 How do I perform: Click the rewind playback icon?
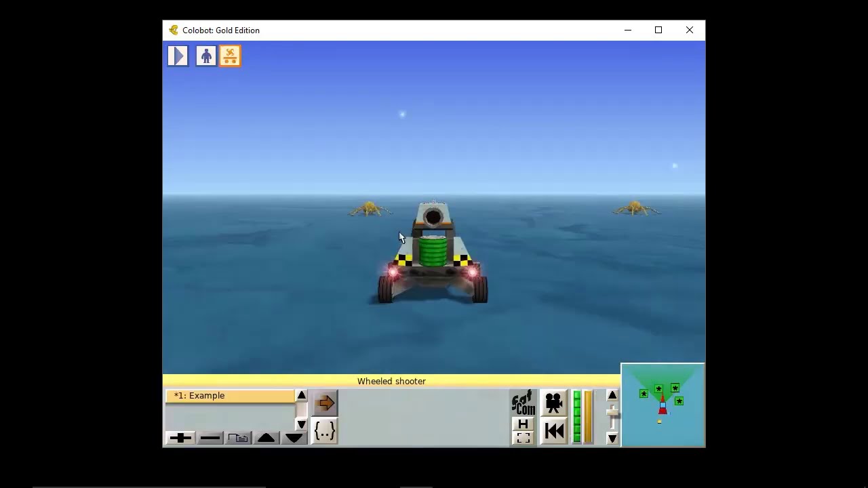coord(554,431)
